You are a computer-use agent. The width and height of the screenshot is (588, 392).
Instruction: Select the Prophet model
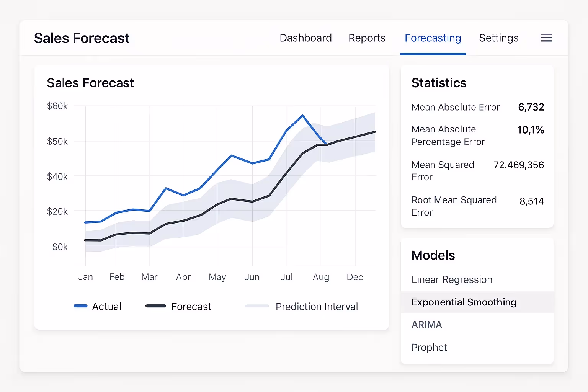pyautogui.click(x=429, y=347)
